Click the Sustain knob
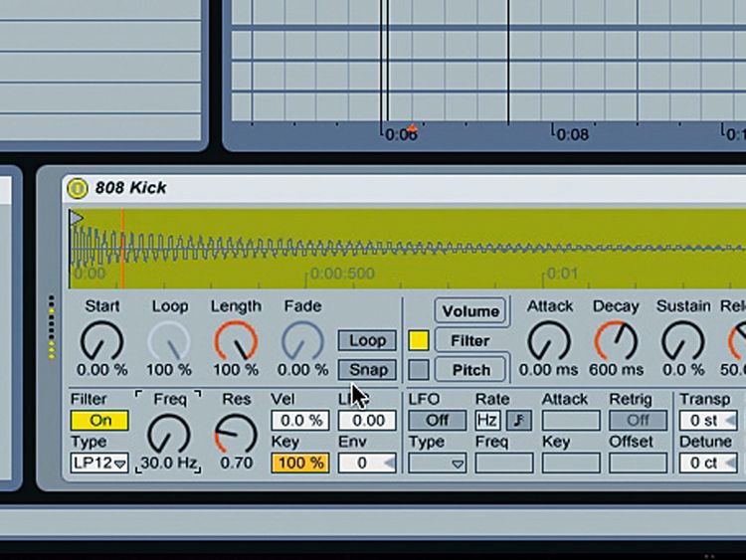746x560 pixels. 682,340
